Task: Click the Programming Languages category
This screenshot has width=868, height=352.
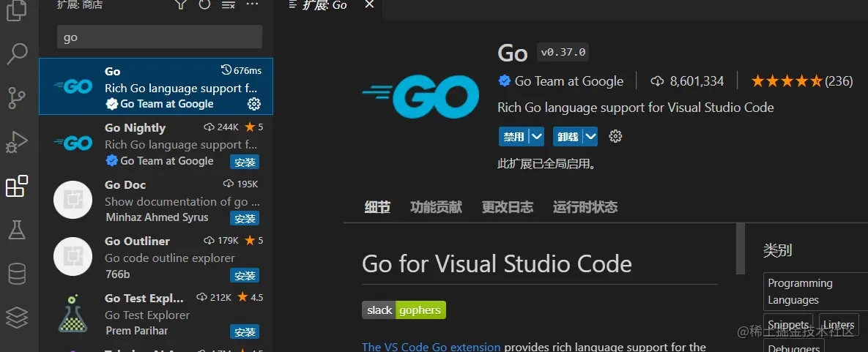Action: 815,292
